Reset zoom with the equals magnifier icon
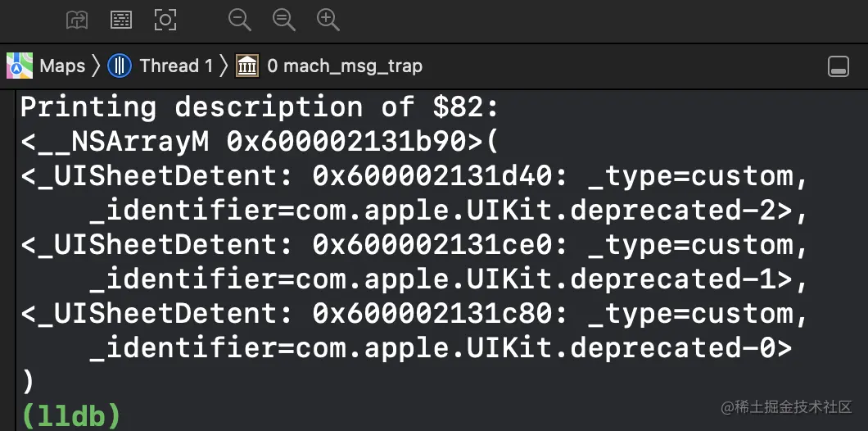Viewport: 868px width, 431px height. [284, 20]
